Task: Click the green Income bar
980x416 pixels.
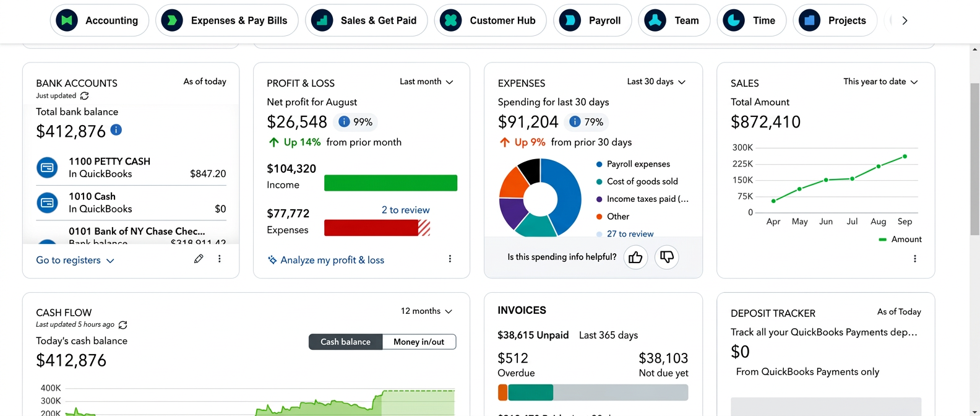Action: (390, 183)
